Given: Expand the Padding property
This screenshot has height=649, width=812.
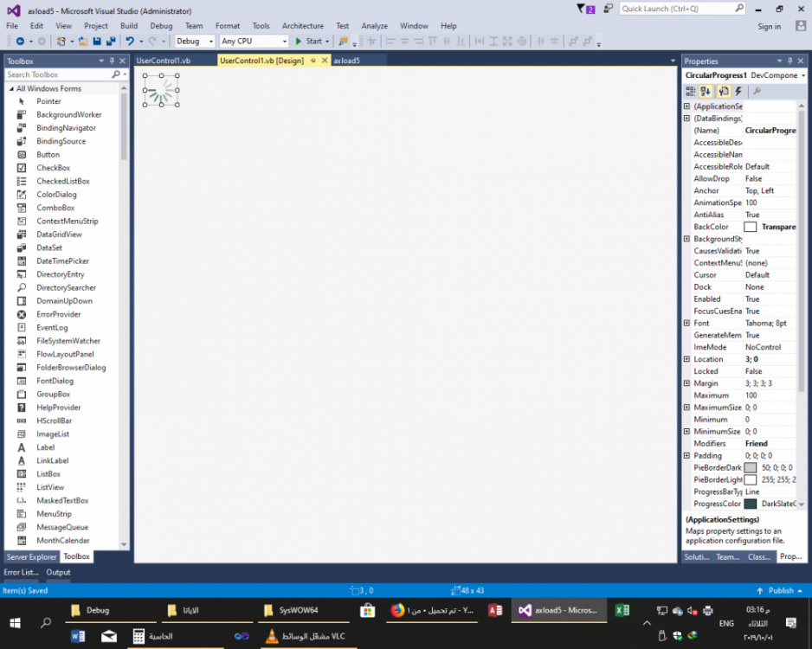Looking at the screenshot, I should (x=686, y=455).
